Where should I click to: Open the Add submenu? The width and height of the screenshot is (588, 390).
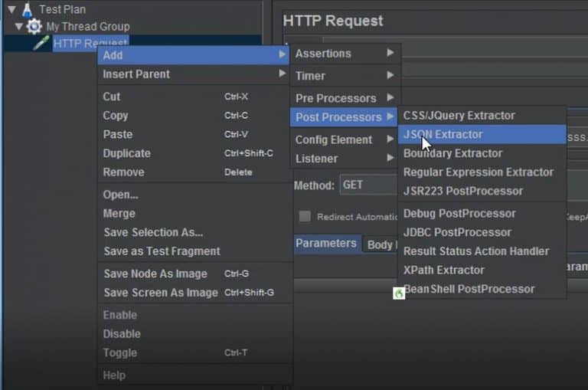tap(194, 55)
